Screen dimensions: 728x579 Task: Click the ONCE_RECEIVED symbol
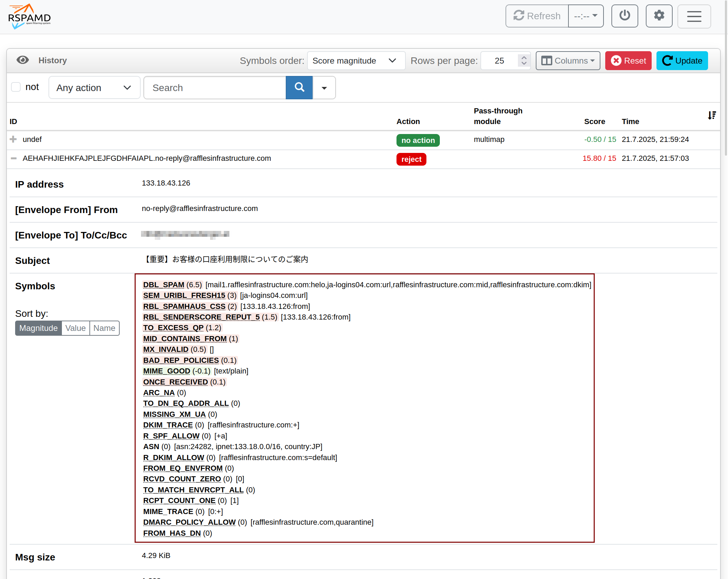175,382
